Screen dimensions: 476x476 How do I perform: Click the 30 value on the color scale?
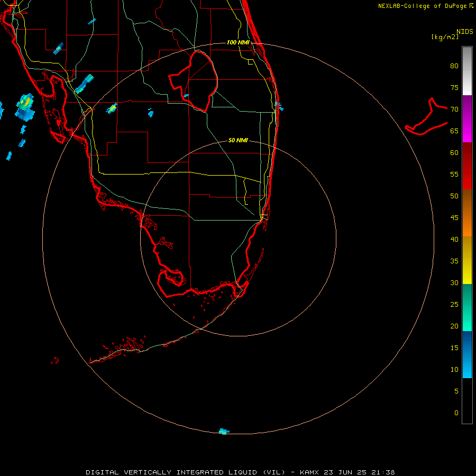coord(454,282)
